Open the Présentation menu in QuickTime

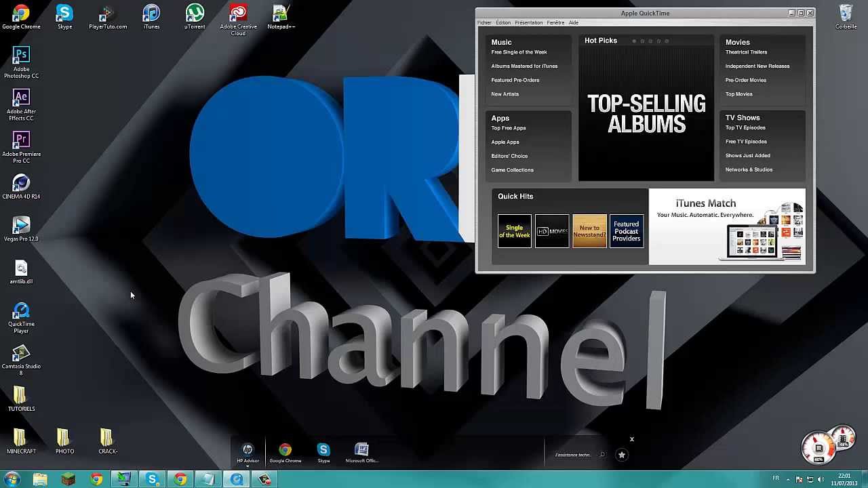(x=528, y=22)
